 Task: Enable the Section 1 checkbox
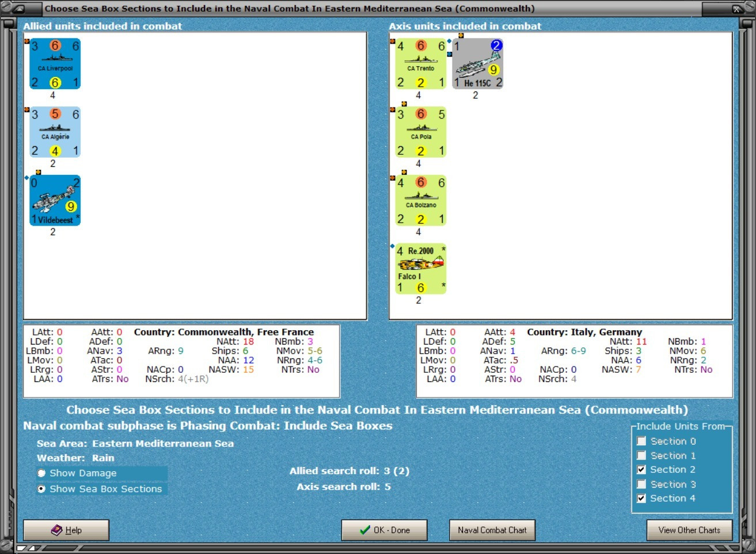pyautogui.click(x=641, y=456)
